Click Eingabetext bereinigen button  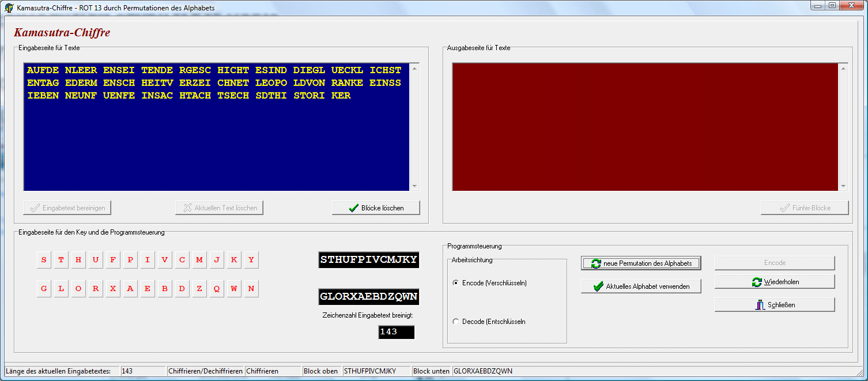pyautogui.click(x=67, y=208)
